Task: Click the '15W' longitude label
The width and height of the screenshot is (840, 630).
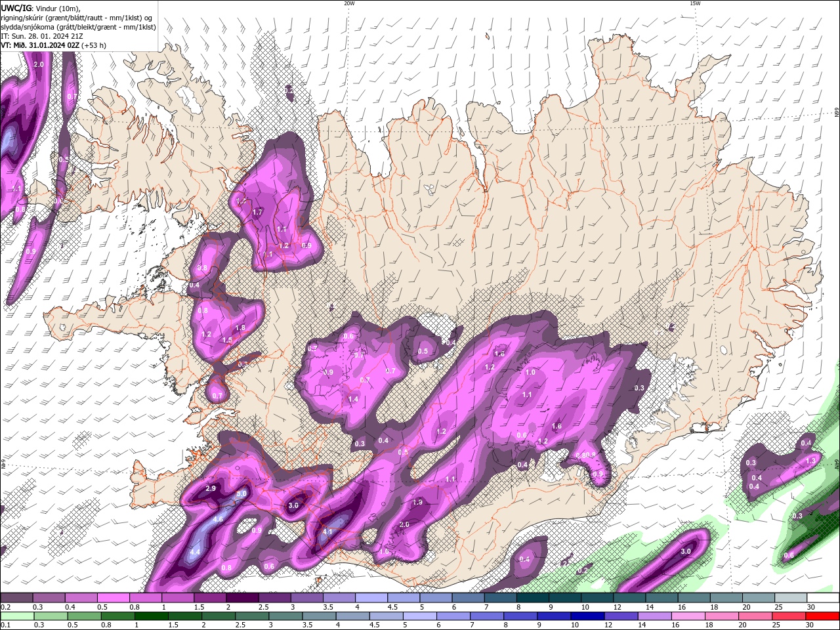Action: 695,3
